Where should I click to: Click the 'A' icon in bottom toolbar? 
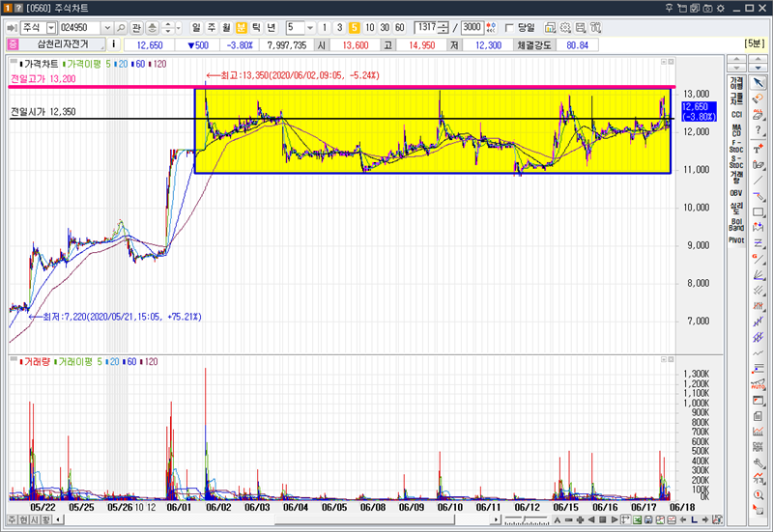[x=558, y=519]
